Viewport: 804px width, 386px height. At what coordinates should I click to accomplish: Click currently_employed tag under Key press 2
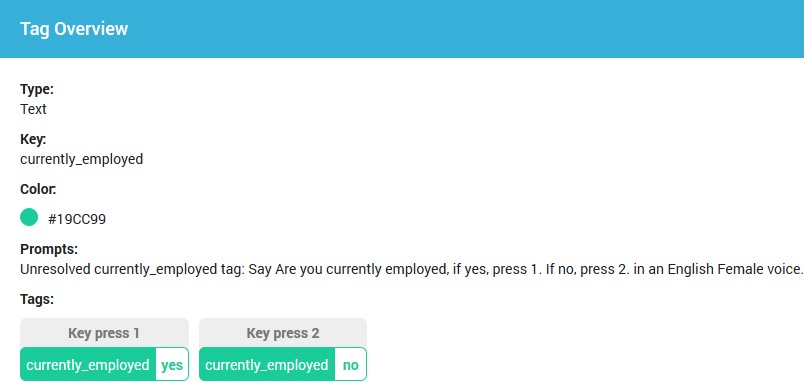click(267, 365)
